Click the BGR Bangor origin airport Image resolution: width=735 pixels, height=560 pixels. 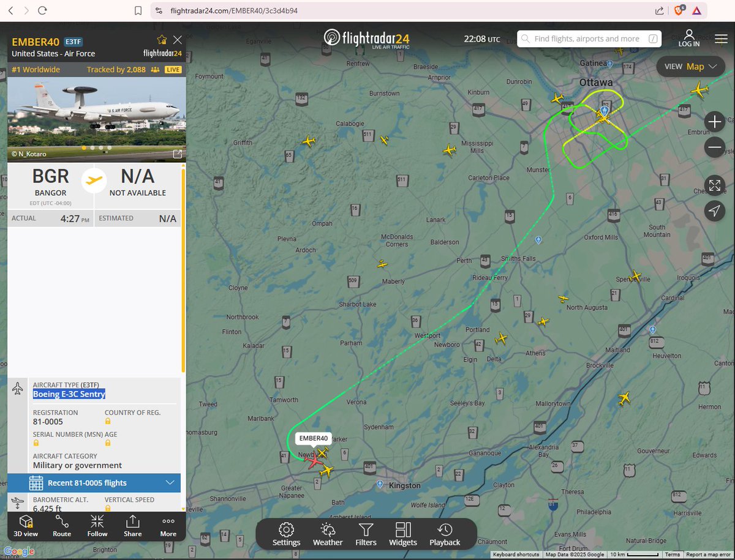point(50,182)
